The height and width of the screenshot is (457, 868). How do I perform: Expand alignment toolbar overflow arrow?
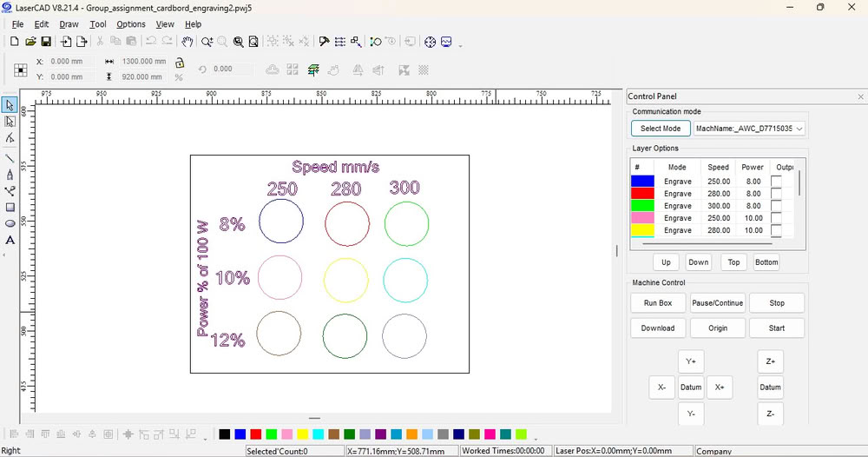pos(206,438)
